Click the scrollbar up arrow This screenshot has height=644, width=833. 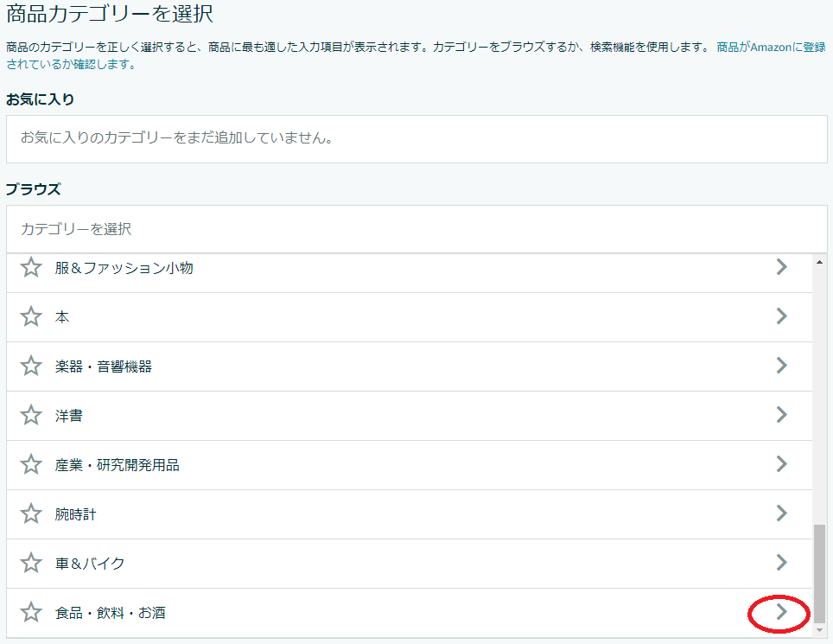pos(820,262)
